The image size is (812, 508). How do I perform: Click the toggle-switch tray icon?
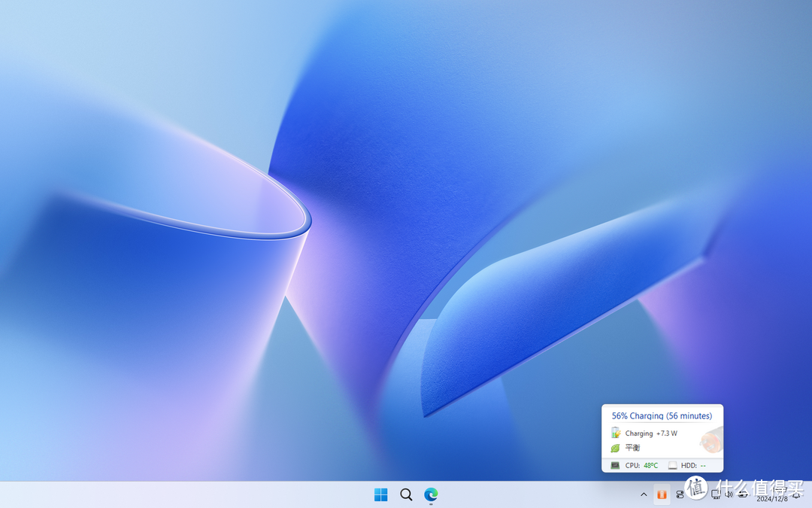click(680, 494)
